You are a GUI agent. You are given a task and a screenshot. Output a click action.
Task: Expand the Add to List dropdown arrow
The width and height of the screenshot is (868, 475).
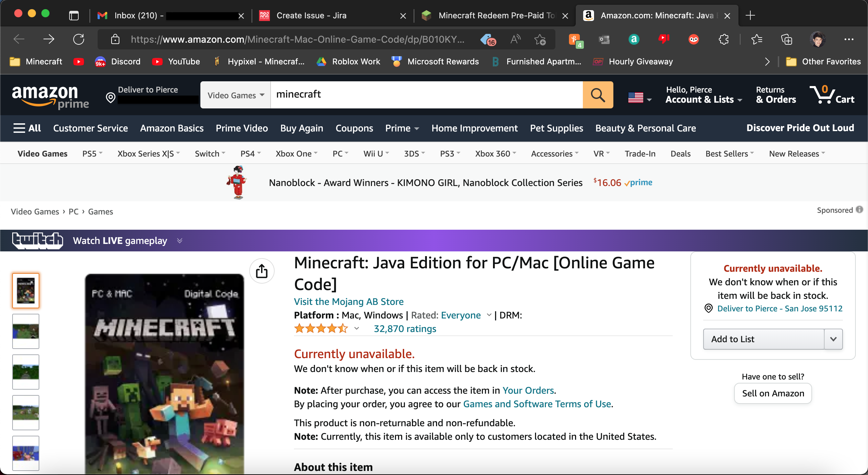(833, 339)
